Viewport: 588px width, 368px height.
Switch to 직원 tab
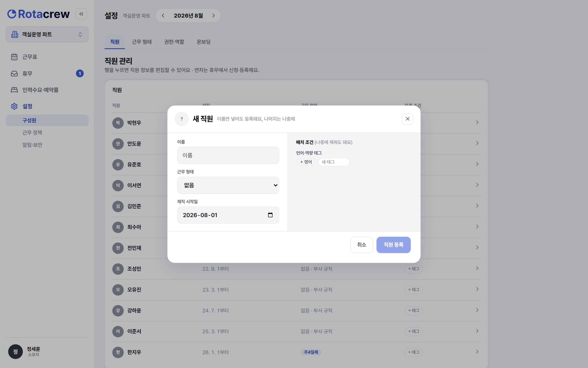[115, 42]
